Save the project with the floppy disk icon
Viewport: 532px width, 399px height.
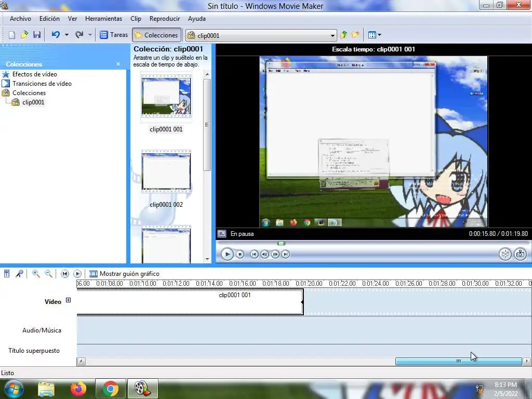pyautogui.click(x=37, y=35)
